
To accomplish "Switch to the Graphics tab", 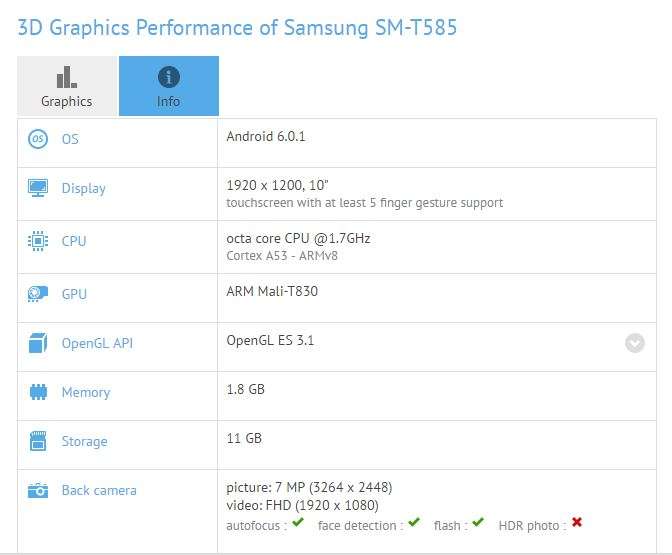I will click(x=67, y=86).
